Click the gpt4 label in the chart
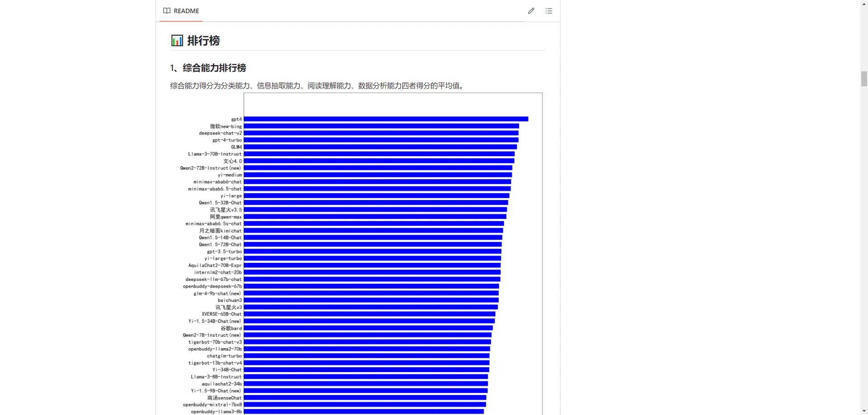This screenshot has width=868, height=415. tap(236, 119)
